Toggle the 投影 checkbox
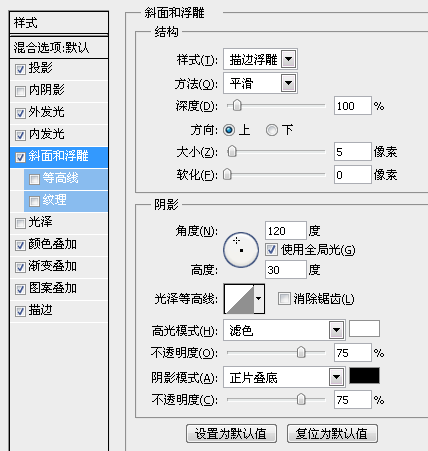The width and height of the screenshot is (428, 451). [20, 69]
